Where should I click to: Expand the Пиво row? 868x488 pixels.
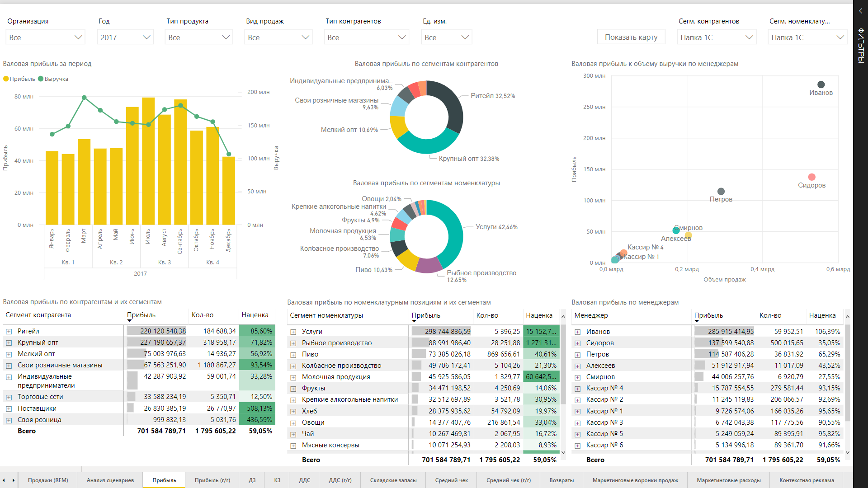[293, 355]
